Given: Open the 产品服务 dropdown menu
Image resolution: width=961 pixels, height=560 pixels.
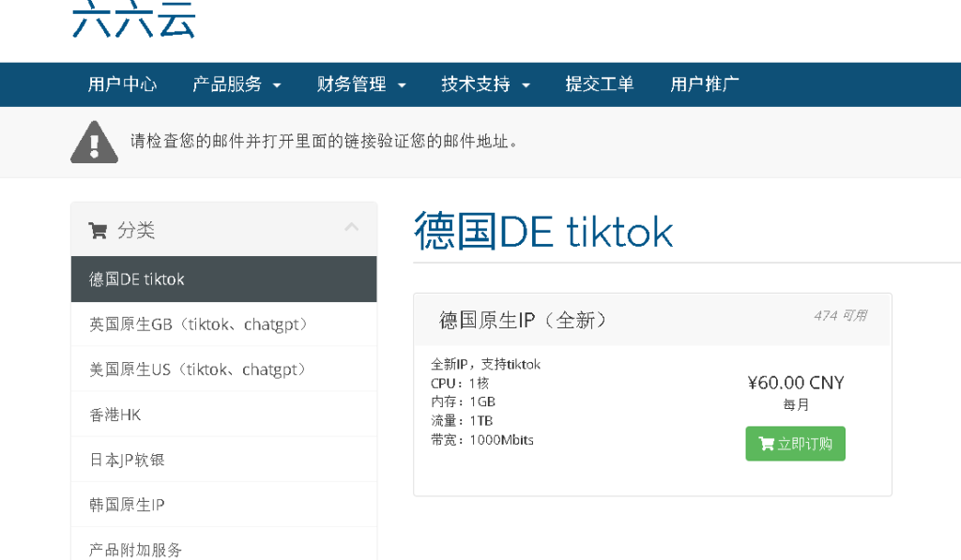Looking at the screenshot, I should 236,84.
